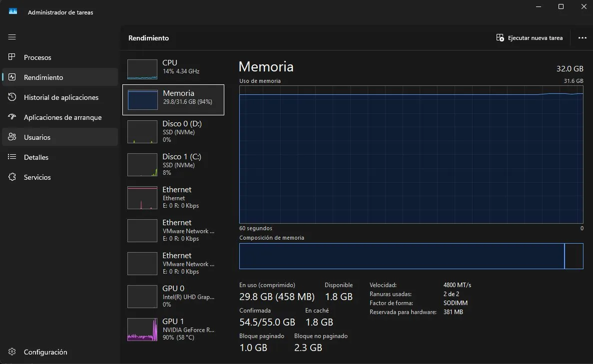Click Ejecutar nueva tarea button label

(x=535, y=38)
